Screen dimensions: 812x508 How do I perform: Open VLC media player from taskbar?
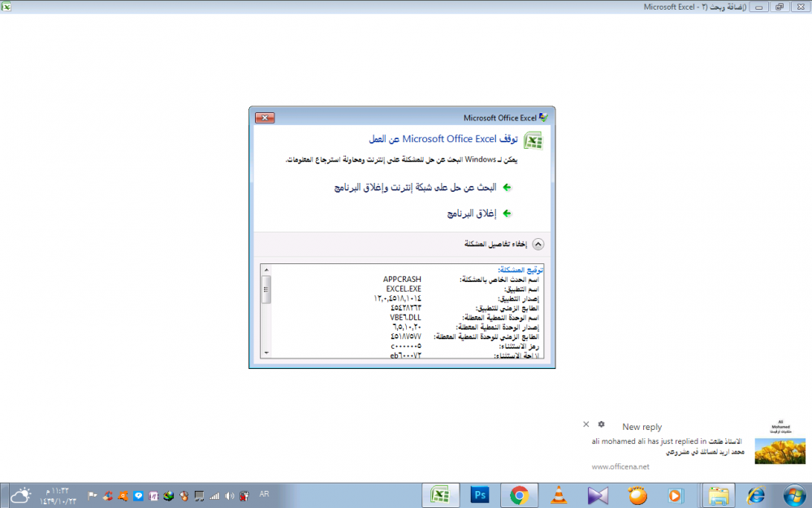[559, 495]
